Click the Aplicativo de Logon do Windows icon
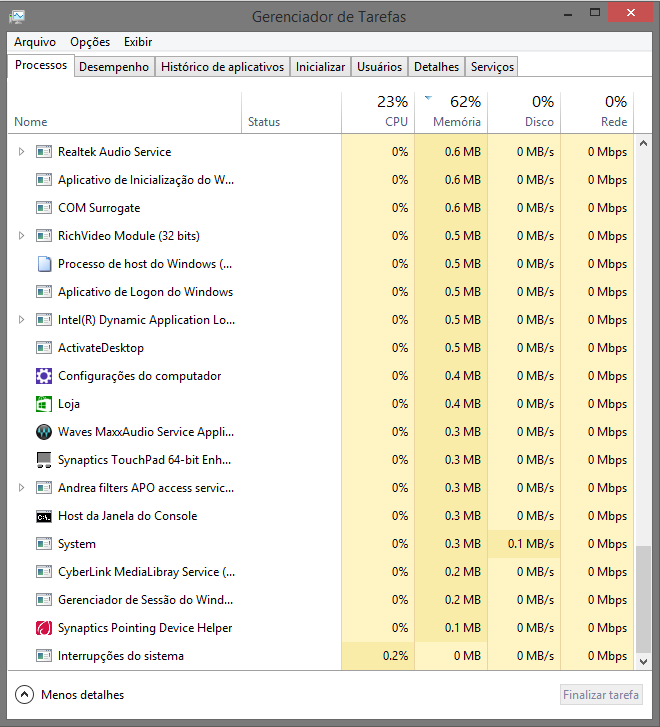 pyautogui.click(x=44, y=292)
